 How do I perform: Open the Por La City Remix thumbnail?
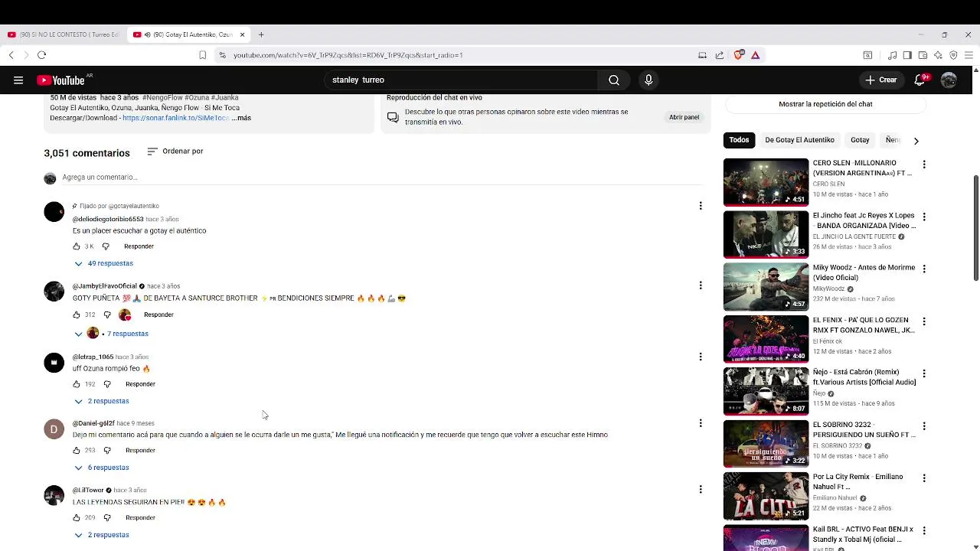click(x=766, y=496)
